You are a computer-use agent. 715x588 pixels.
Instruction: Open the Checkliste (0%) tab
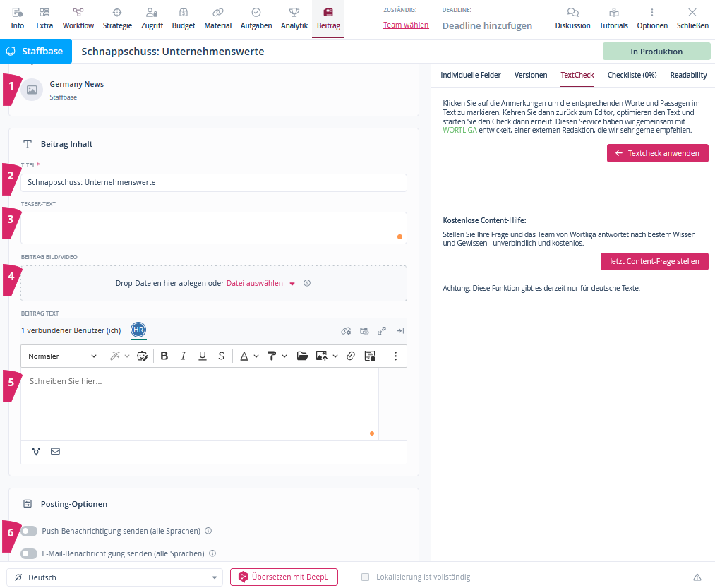point(632,75)
